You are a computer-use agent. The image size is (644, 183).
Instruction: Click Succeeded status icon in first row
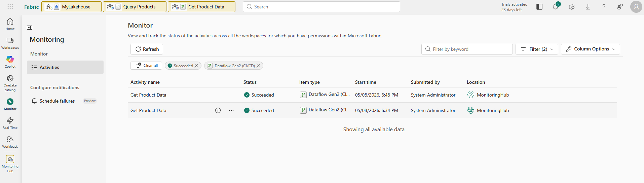247,95
